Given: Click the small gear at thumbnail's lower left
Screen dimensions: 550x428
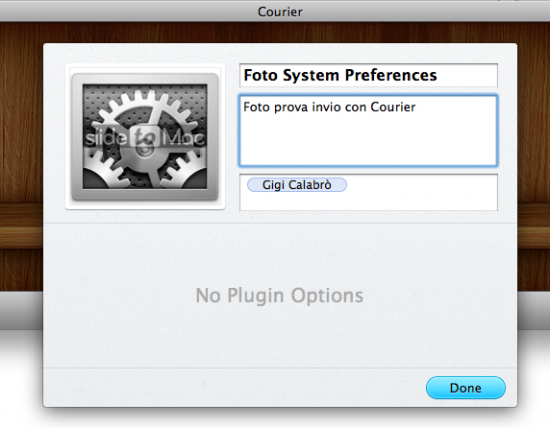Looking at the screenshot, I should (x=102, y=174).
